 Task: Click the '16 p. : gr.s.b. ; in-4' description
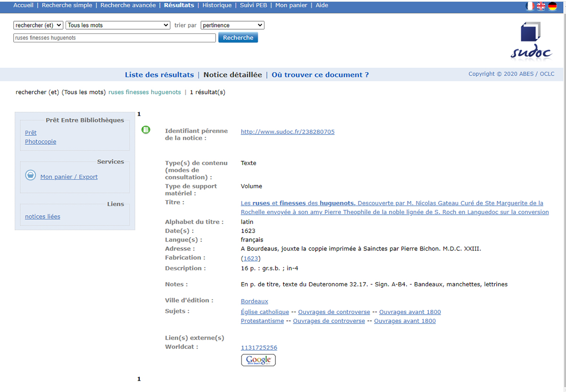coord(270,268)
